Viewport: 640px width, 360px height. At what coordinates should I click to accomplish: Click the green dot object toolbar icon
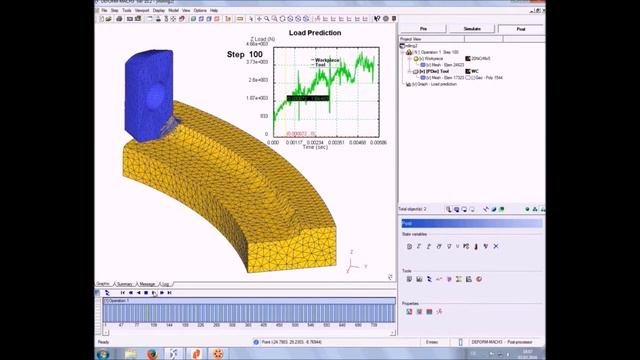click(x=527, y=209)
